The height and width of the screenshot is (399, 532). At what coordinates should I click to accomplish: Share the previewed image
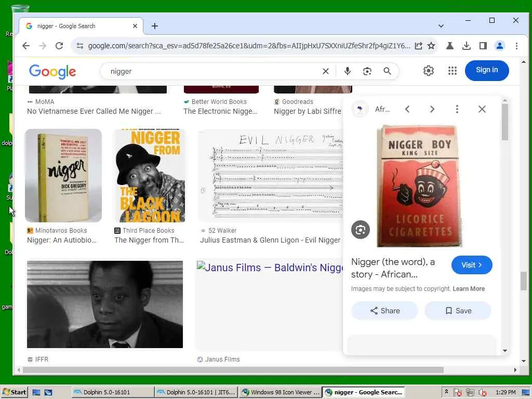pyautogui.click(x=385, y=311)
